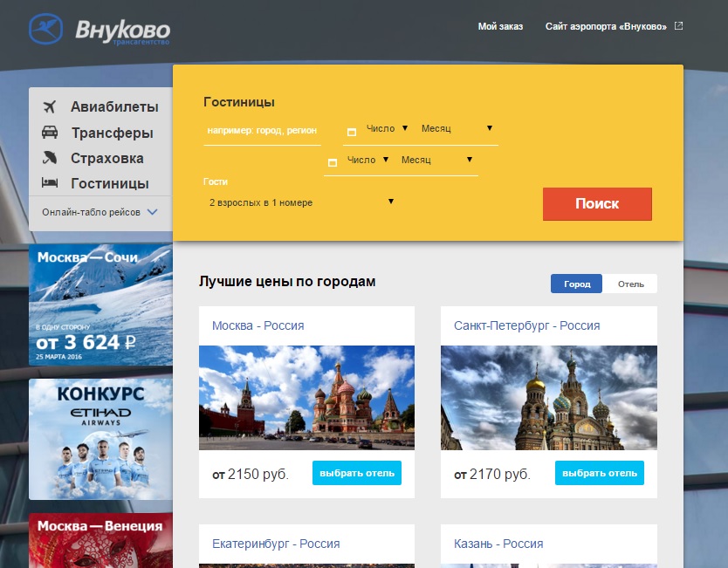This screenshot has width=728, height=568.
Task: Open the guests dropdown 2 взрослых в 1 номере
Action: coord(301,202)
